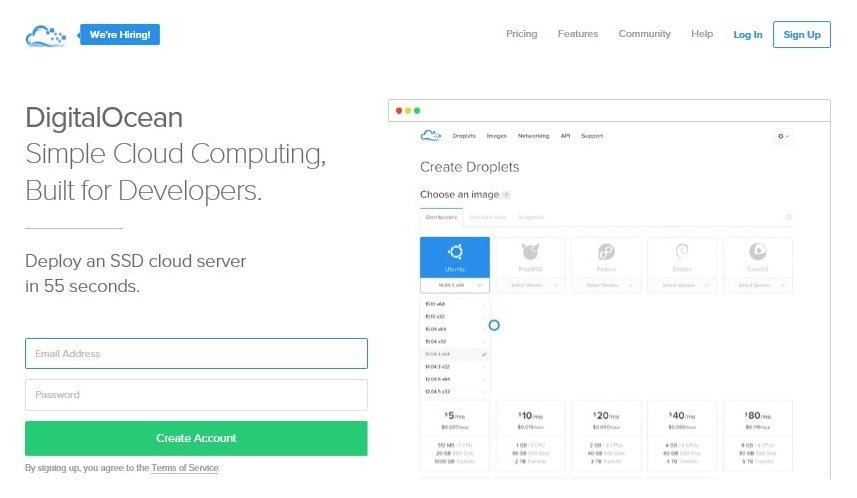Focus the Email Address field
Viewport: 857px width, 498px height.
click(x=196, y=354)
